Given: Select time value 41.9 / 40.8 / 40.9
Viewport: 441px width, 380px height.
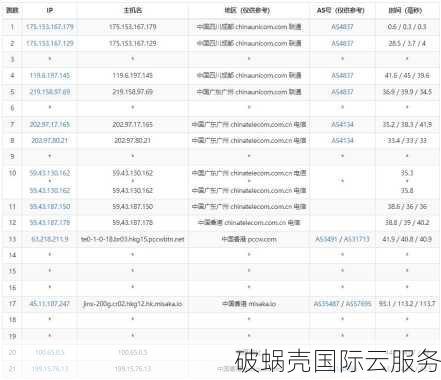Looking at the screenshot, I should (407, 239).
